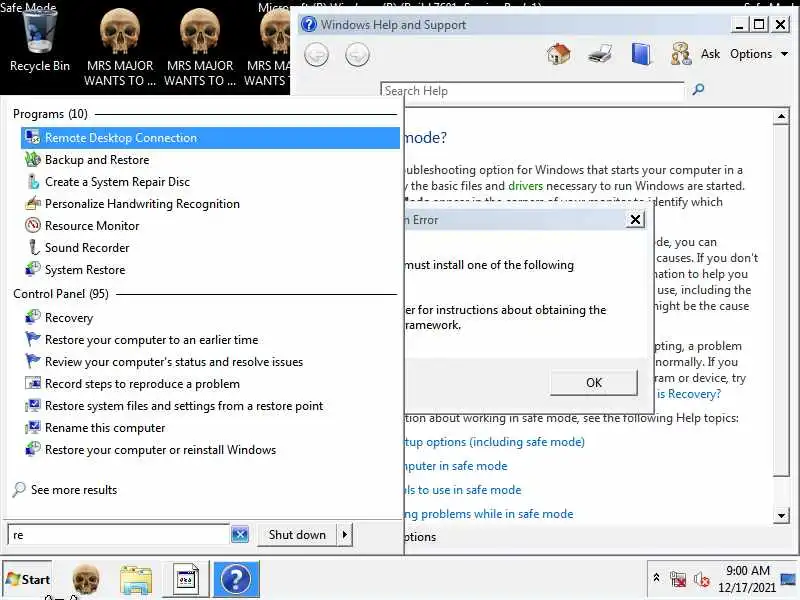
Task: Click the Ask label in Help toolbar
Action: click(710, 54)
